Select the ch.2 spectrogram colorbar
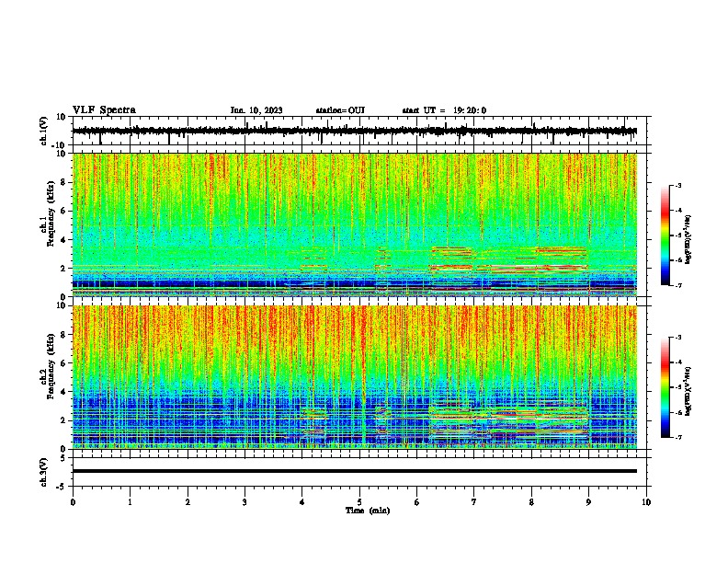Screen dimensions: 728x563 [x=665, y=387]
